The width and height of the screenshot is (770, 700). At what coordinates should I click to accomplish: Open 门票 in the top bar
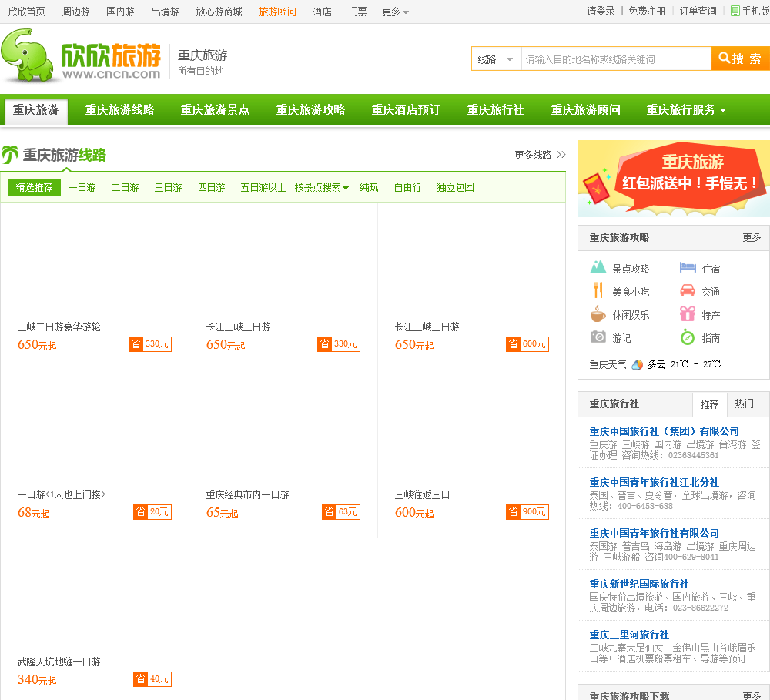pos(357,12)
